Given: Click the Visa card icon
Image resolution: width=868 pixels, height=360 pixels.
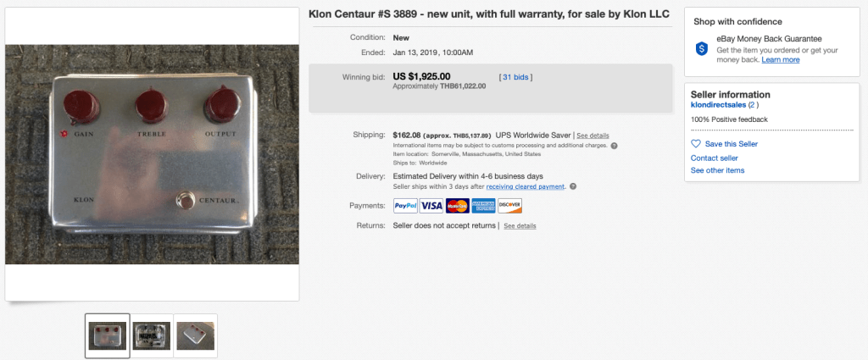Looking at the screenshot, I should tap(431, 206).
